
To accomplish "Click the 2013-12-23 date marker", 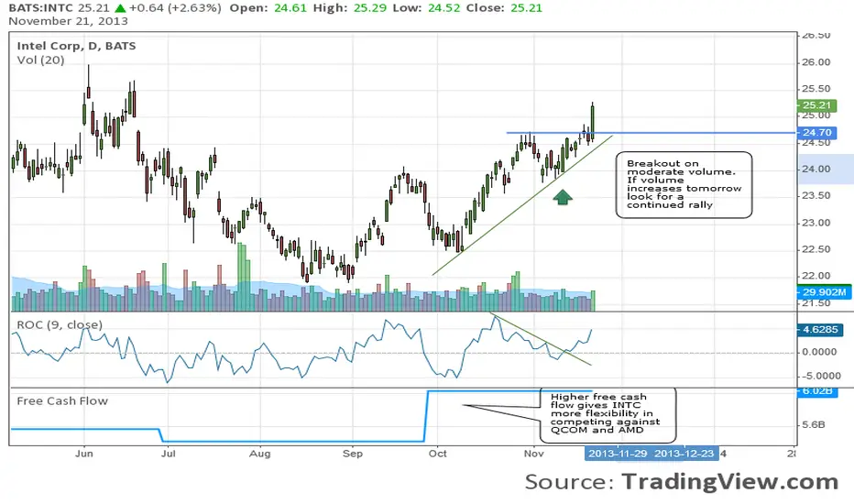I will click(684, 454).
